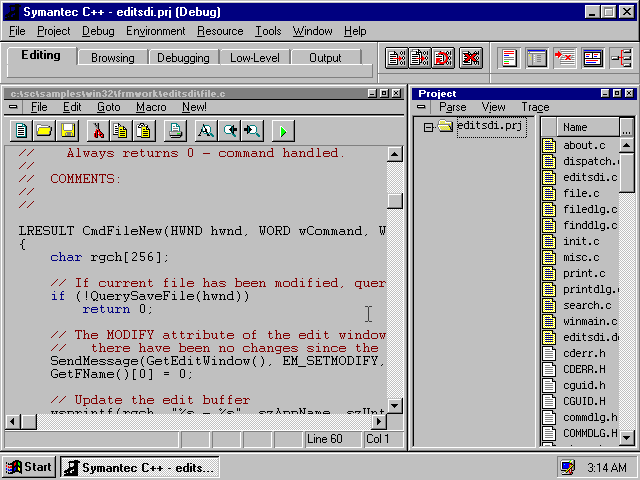
Task: Open the Tools menu
Action: pos(268,31)
